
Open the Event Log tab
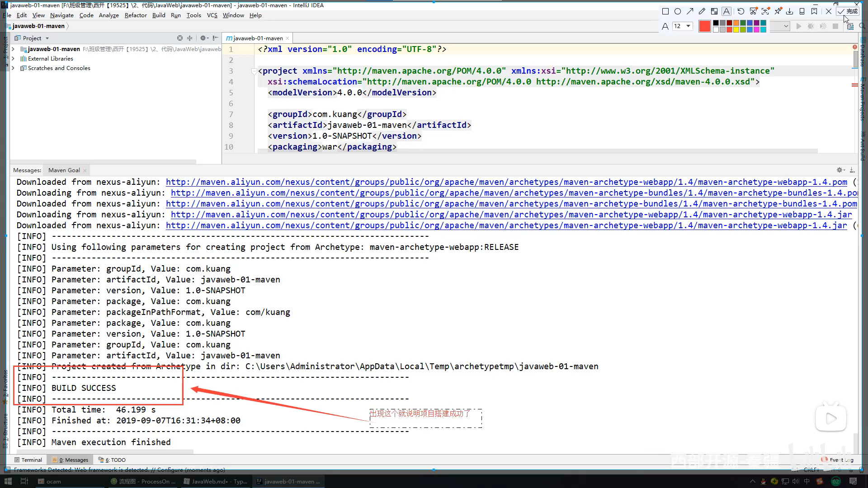837,460
